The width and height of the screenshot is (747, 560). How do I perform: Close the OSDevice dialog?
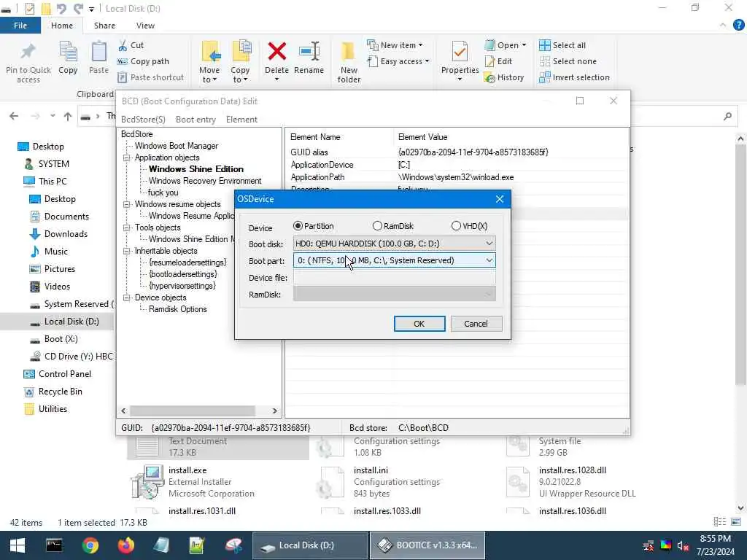click(499, 199)
